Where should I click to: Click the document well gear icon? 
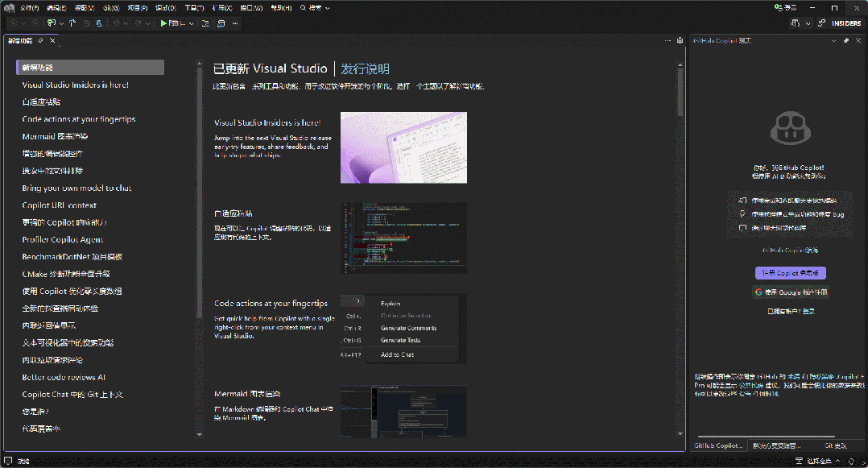click(680, 40)
